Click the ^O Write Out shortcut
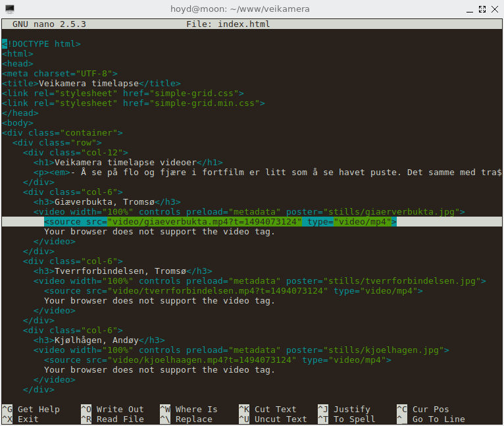This screenshot has width=504, height=426. 112,409
